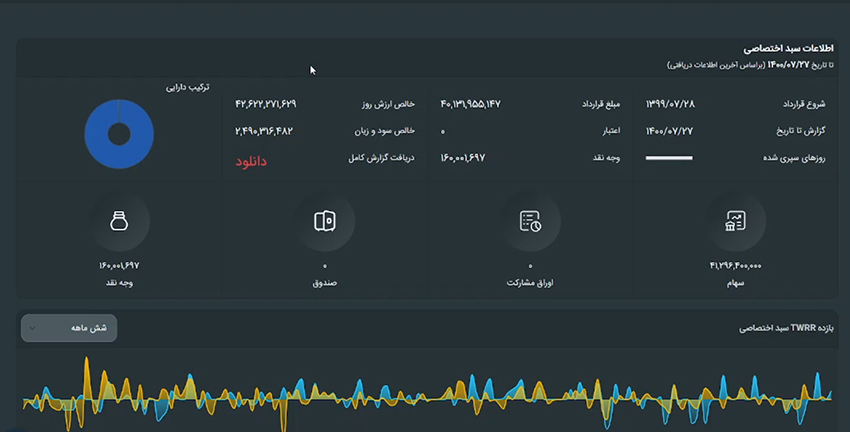Click the 'ترکیب دارایی' asset composition label

[x=188, y=87]
